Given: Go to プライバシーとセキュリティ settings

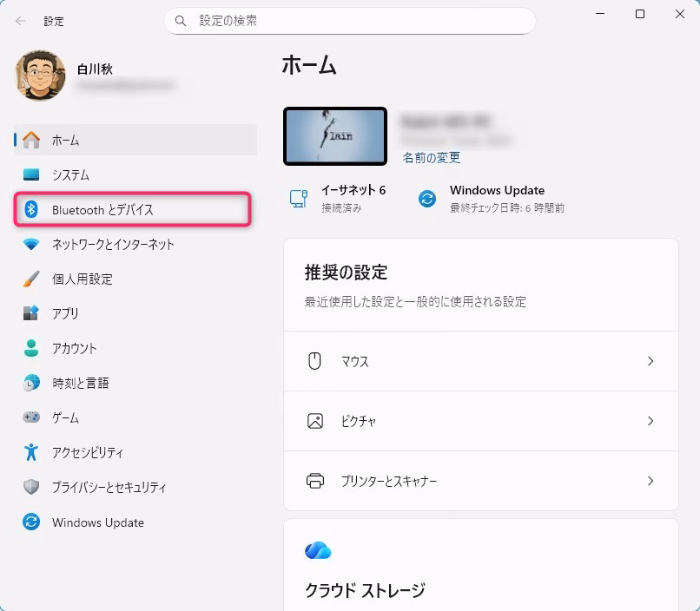Looking at the screenshot, I should click(108, 487).
